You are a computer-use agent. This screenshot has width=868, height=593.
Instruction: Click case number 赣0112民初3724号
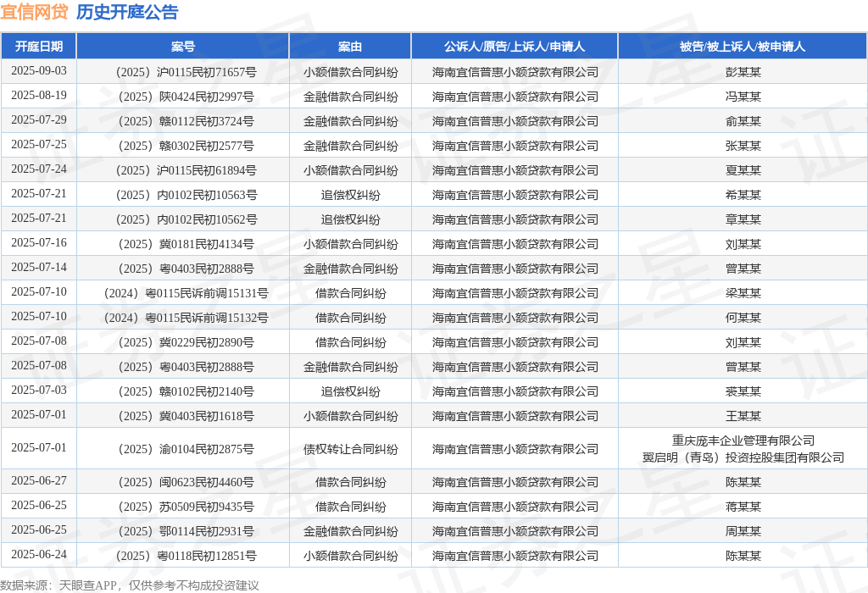tap(186, 121)
